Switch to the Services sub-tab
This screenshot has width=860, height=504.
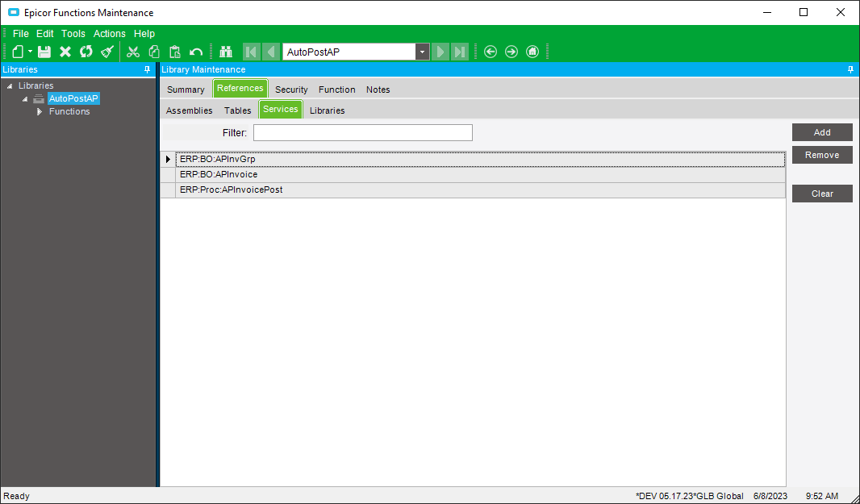[280, 109]
